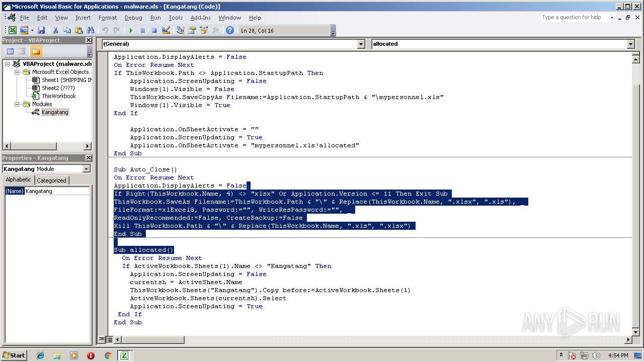Open the View menu

click(61, 18)
